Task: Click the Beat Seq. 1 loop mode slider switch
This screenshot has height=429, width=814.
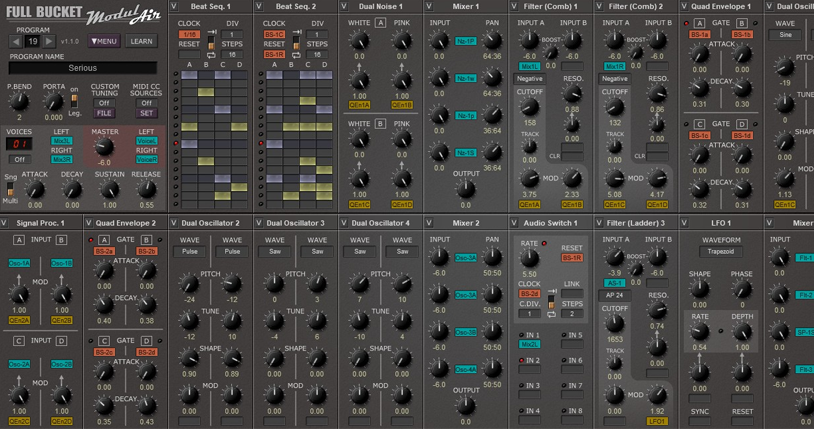Action: 211,44
